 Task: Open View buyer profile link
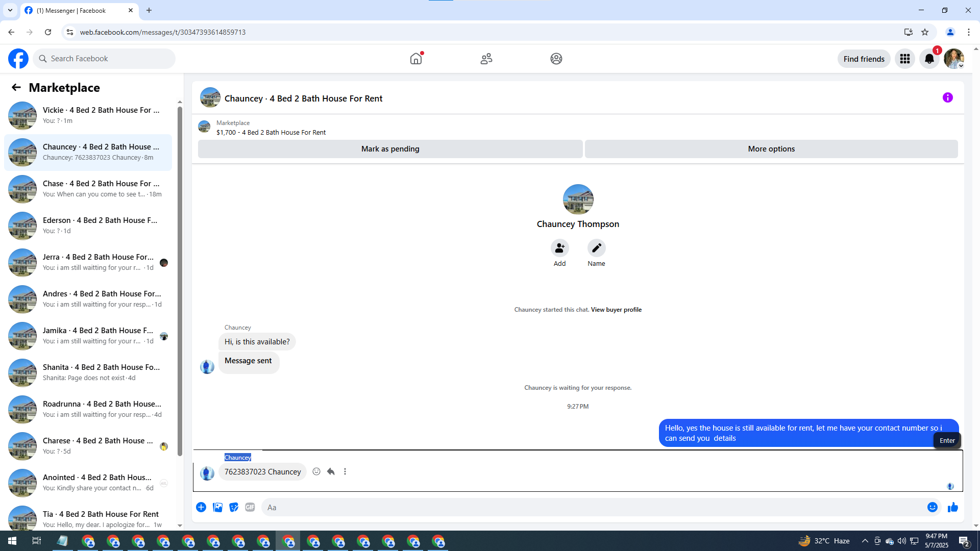coord(616,310)
